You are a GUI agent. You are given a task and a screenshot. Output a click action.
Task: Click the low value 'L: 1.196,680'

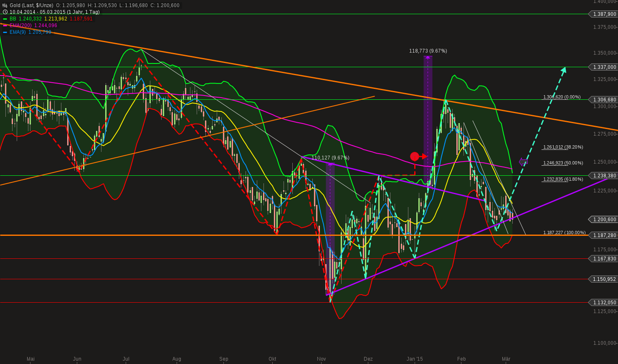(x=134, y=5)
